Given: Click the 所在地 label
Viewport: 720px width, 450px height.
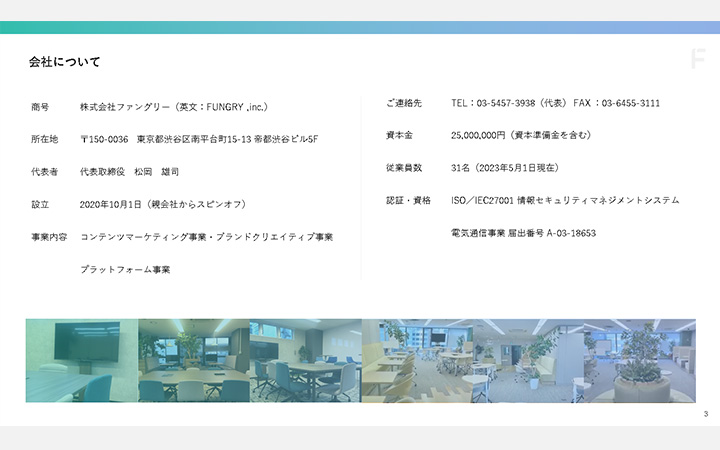Looking at the screenshot, I should 45,139.
